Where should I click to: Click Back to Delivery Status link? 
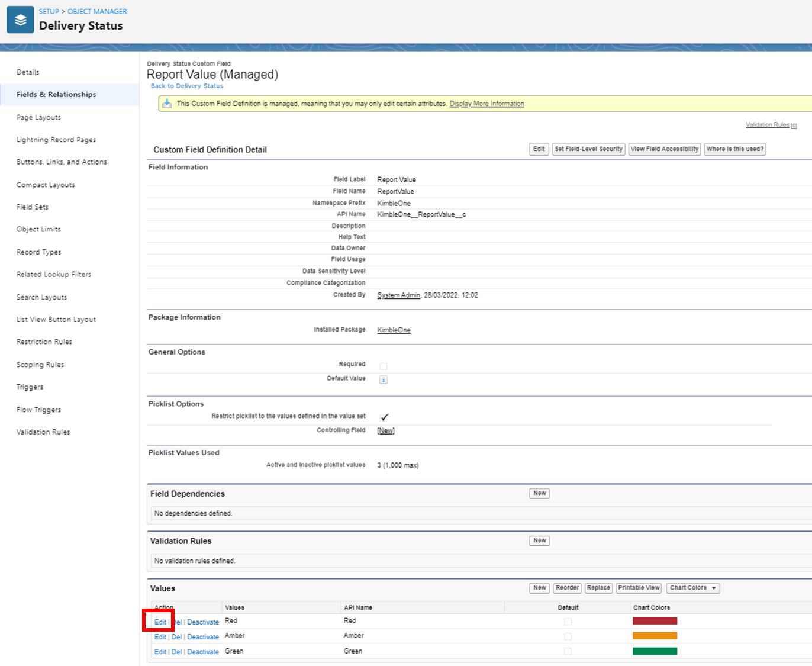click(x=187, y=86)
